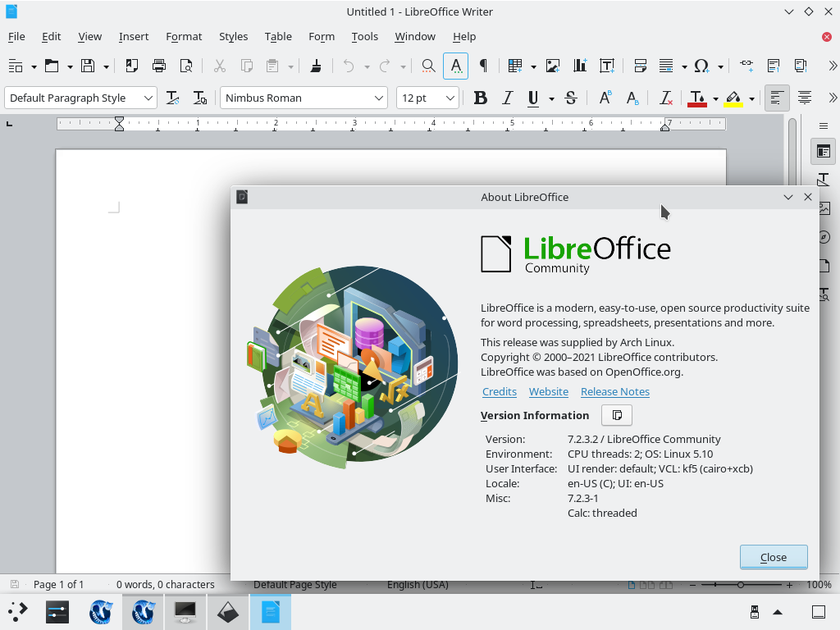Copy version information button in About dialog

point(617,415)
